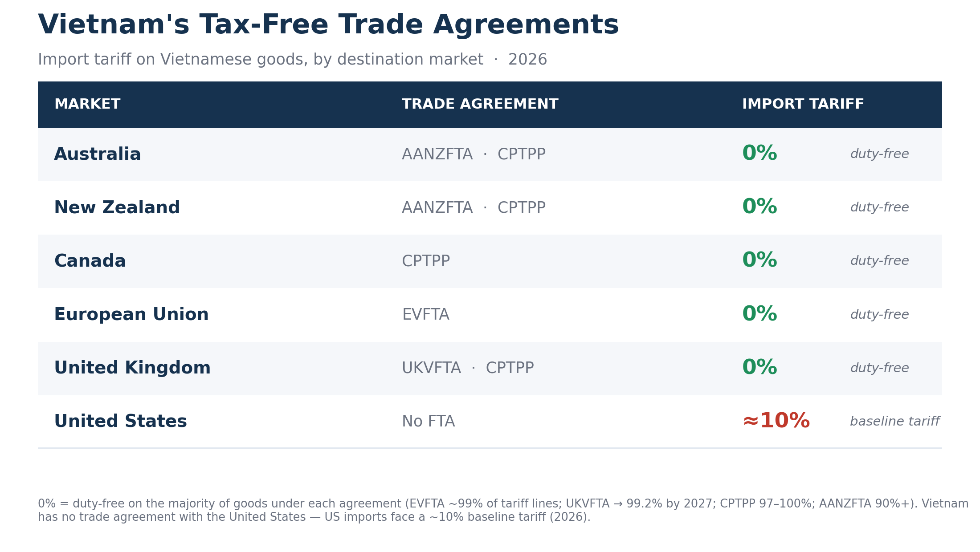Click Canada's CPTPP agreement text
The width and height of the screenshot is (980, 552).
click(426, 261)
